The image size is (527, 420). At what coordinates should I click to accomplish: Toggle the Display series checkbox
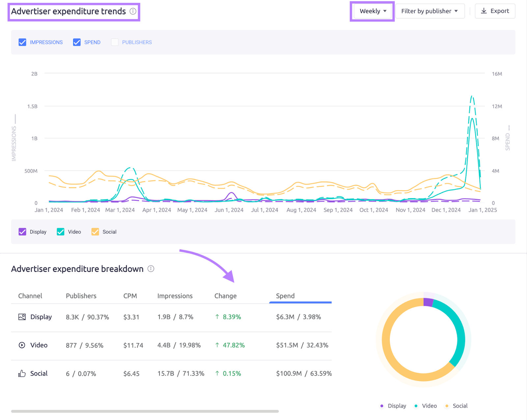pos(22,232)
